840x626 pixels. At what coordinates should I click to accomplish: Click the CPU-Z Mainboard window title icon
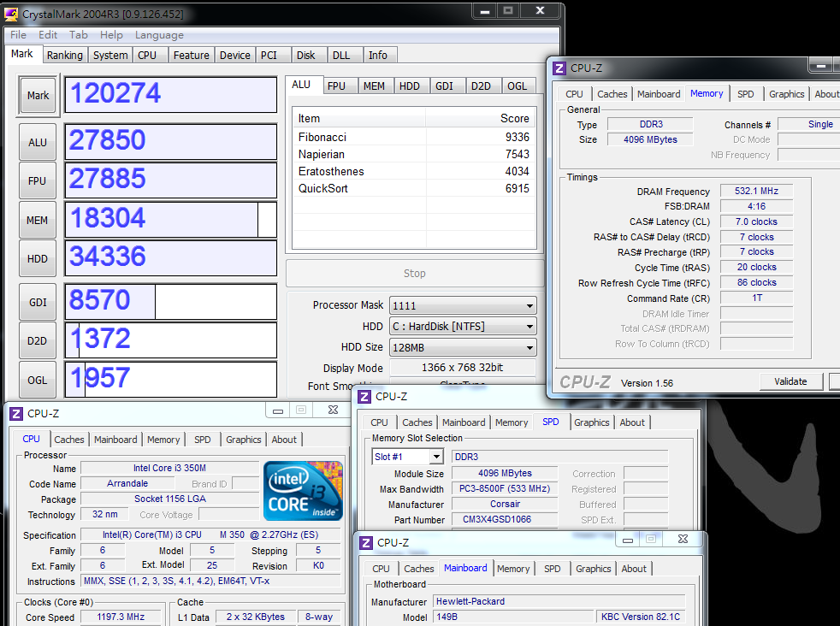point(366,542)
